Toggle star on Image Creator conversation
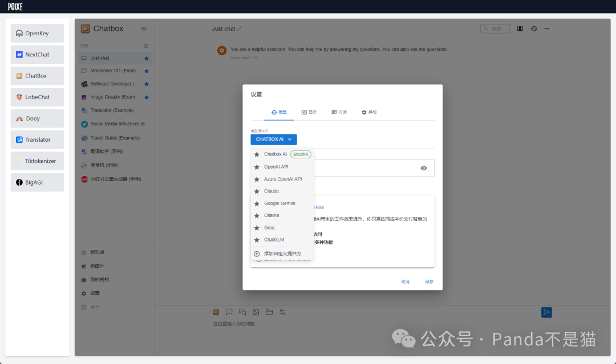Screen dimensions: 616x364 pos(147,97)
